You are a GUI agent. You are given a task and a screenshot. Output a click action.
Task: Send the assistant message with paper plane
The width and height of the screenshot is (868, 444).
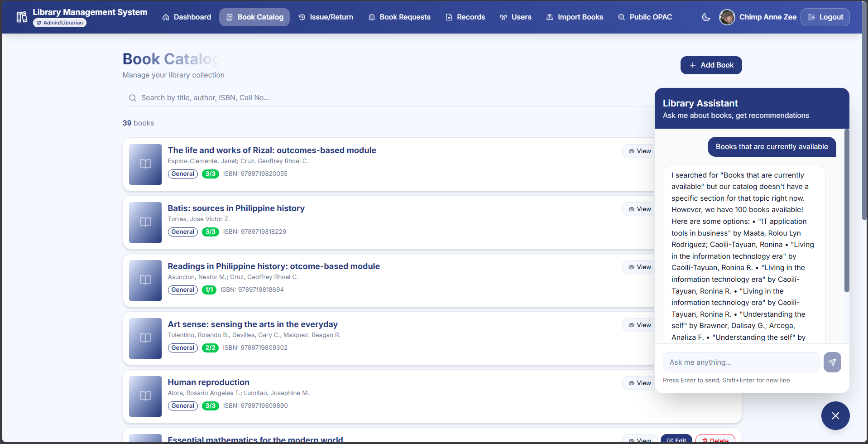click(832, 362)
